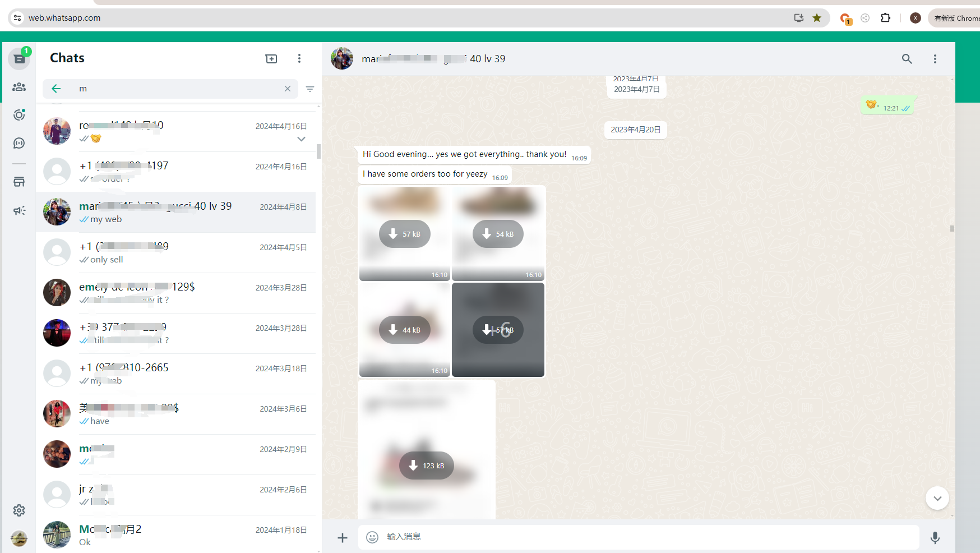
Task: Open the conversation three-dot menu
Action: (x=935, y=59)
